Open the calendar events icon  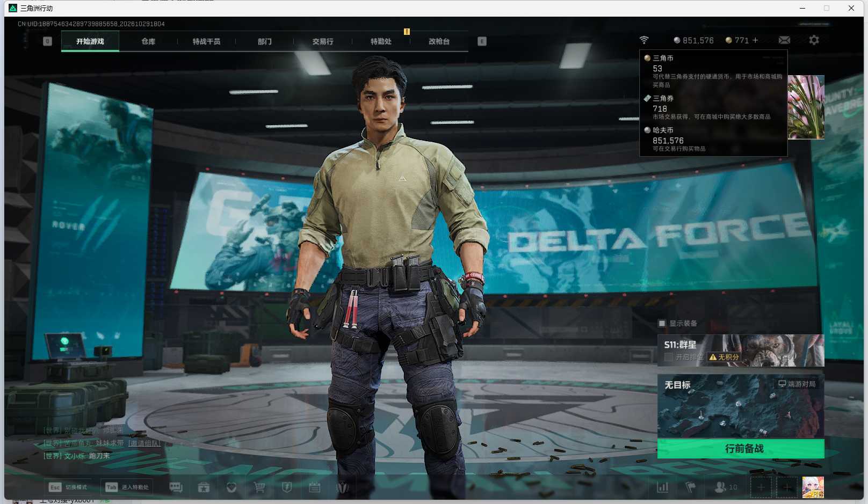click(x=315, y=487)
